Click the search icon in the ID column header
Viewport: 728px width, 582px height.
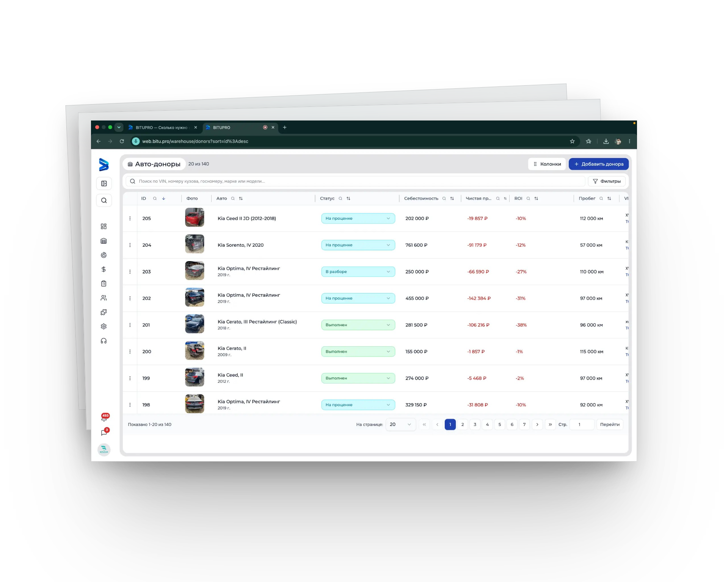[155, 199]
